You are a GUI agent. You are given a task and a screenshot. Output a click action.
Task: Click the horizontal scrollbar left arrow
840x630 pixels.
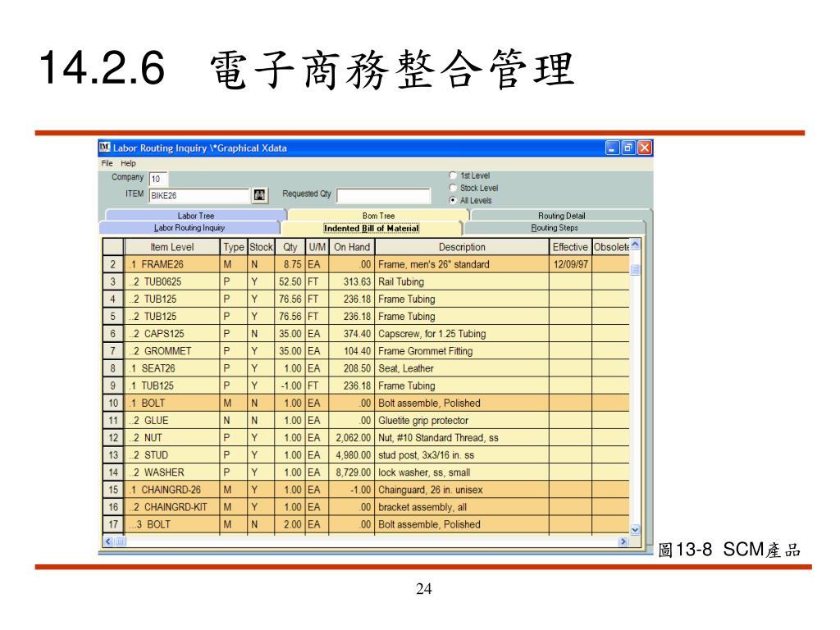pyautogui.click(x=109, y=541)
